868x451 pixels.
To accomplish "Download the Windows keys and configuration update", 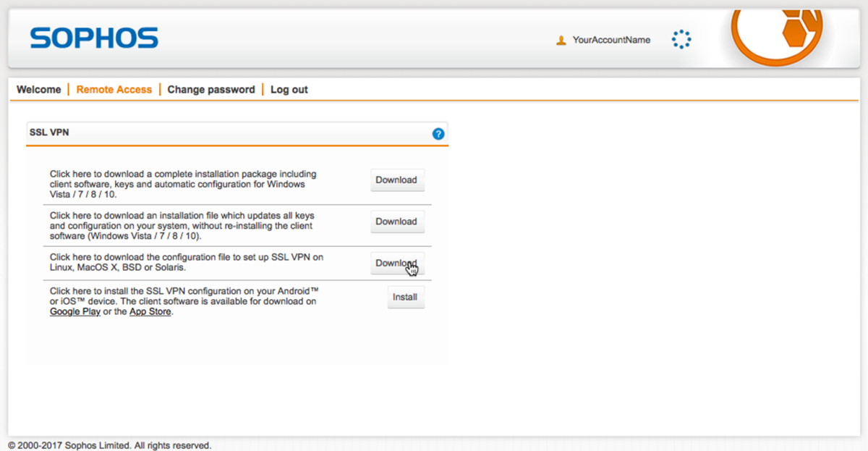I will pyautogui.click(x=397, y=222).
